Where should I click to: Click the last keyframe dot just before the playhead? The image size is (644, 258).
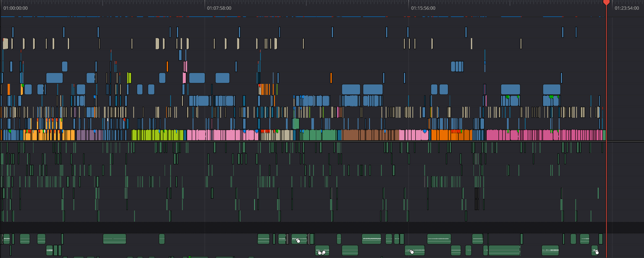pos(597,252)
